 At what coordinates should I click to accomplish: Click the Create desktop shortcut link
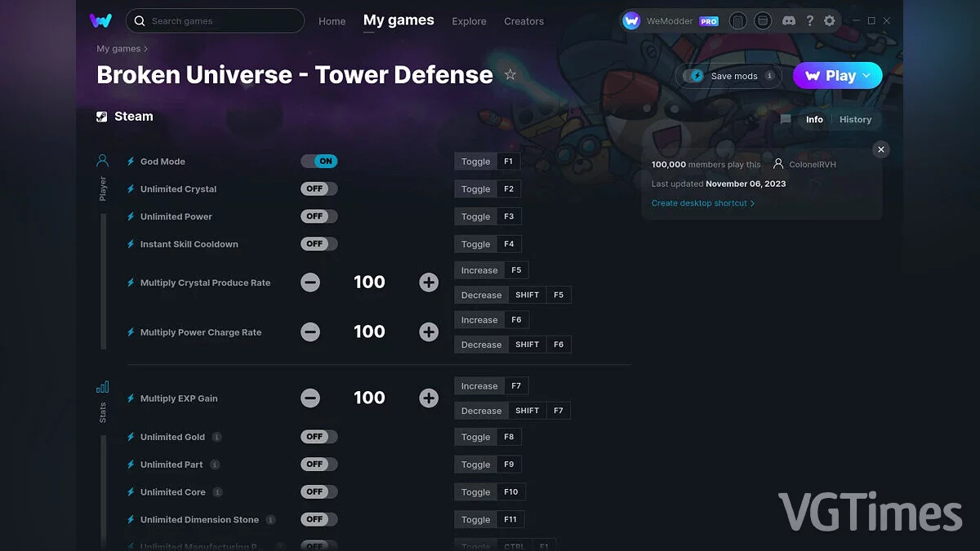click(x=702, y=202)
